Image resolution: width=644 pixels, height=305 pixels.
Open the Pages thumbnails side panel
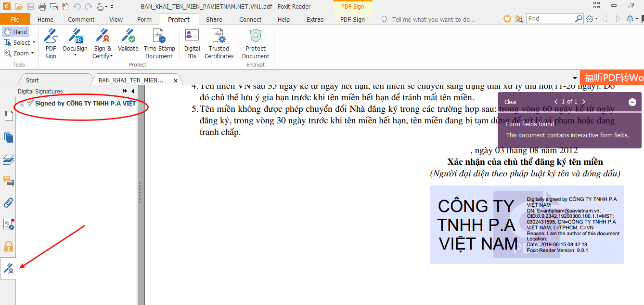pyautogui.click(x=9, y=137)
